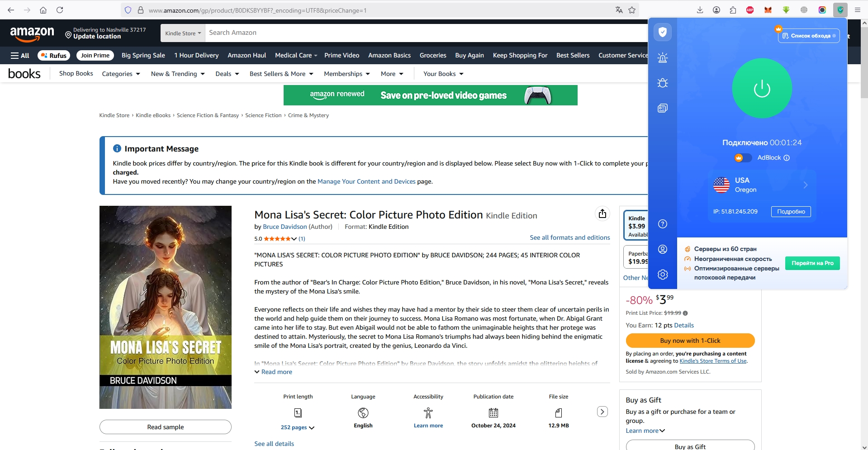Select the VPN shield tab in sidebar
The width and height of the screenshot is (868, 450).
(663, 32)
